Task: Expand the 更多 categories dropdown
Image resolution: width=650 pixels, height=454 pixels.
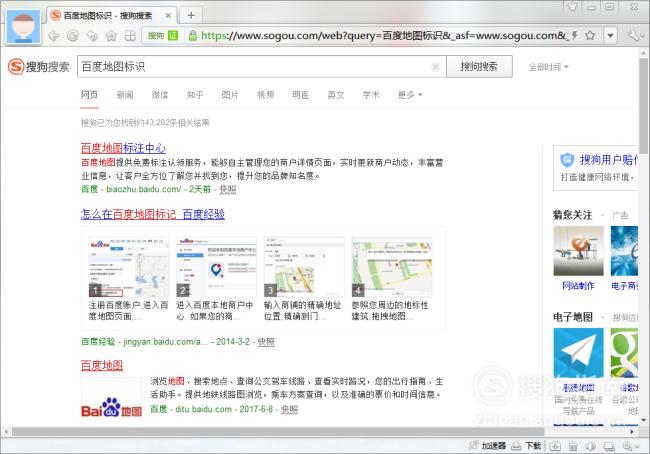Action: (410, 95)
